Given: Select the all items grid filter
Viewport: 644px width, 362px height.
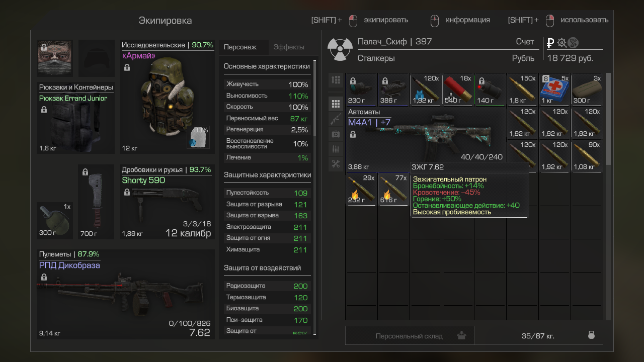Looking at the screenshot, I should click(x=336, y=104).
